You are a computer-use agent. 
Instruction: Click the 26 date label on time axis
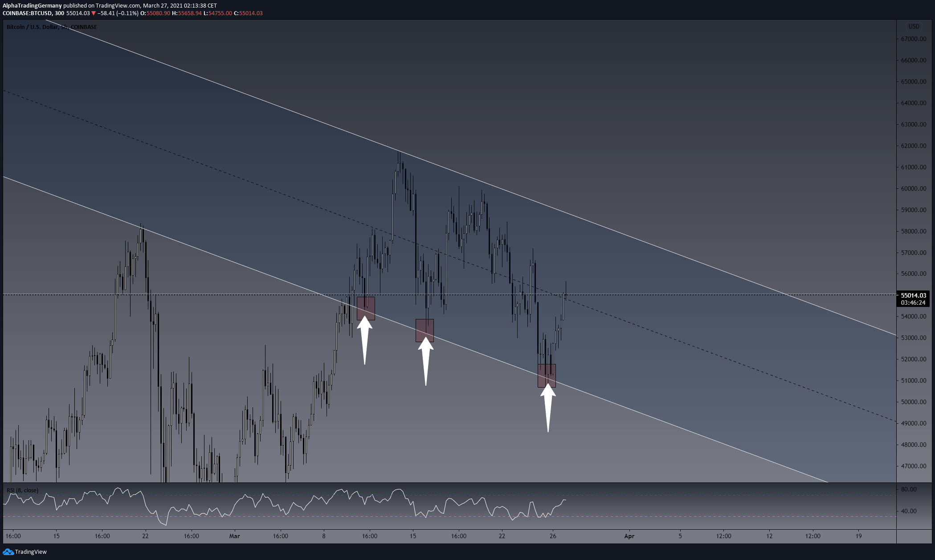(553, 536)
